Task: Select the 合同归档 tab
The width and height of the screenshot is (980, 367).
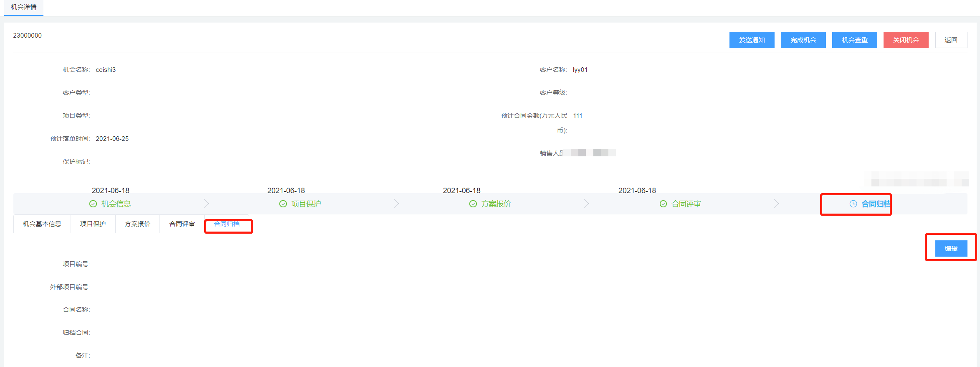Action: [x=227, y=224]
